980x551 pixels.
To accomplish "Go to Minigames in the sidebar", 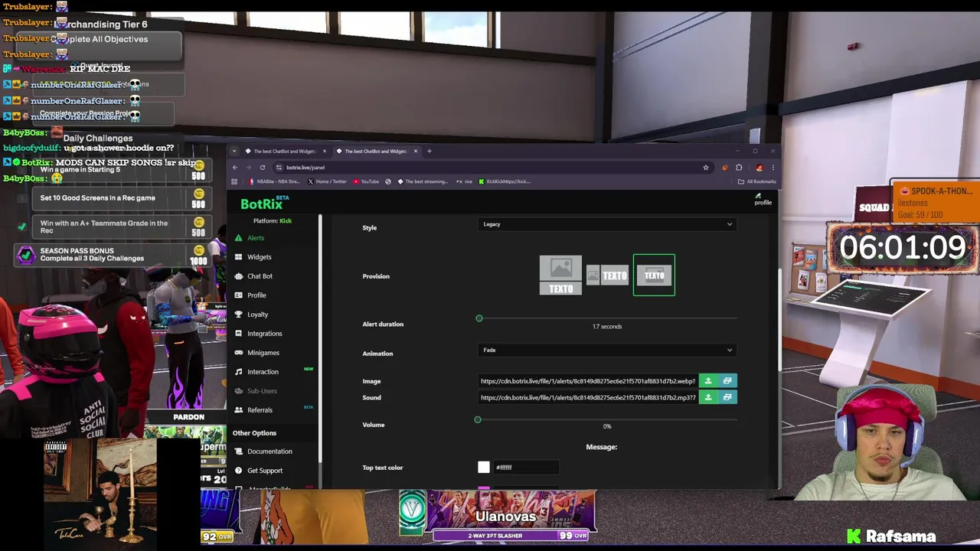I will 263,353.
